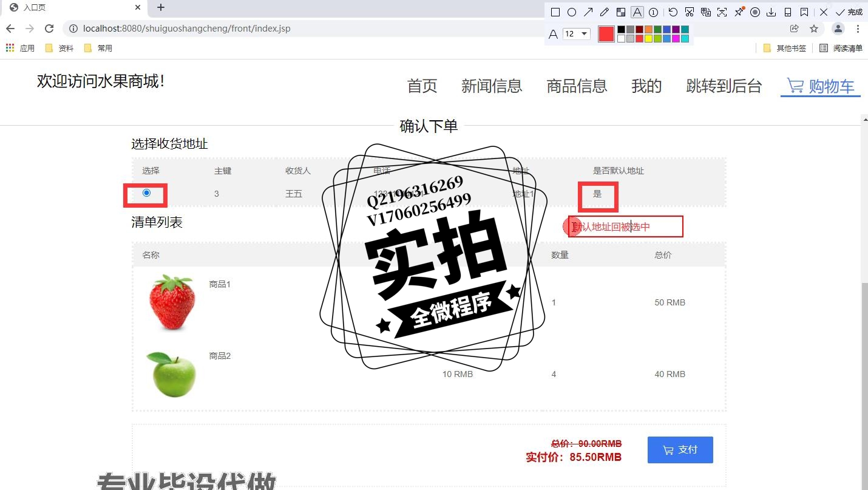868x490 pixels.
Task: Click 跳转到后台 in the navigation
Action: [724, 86]
